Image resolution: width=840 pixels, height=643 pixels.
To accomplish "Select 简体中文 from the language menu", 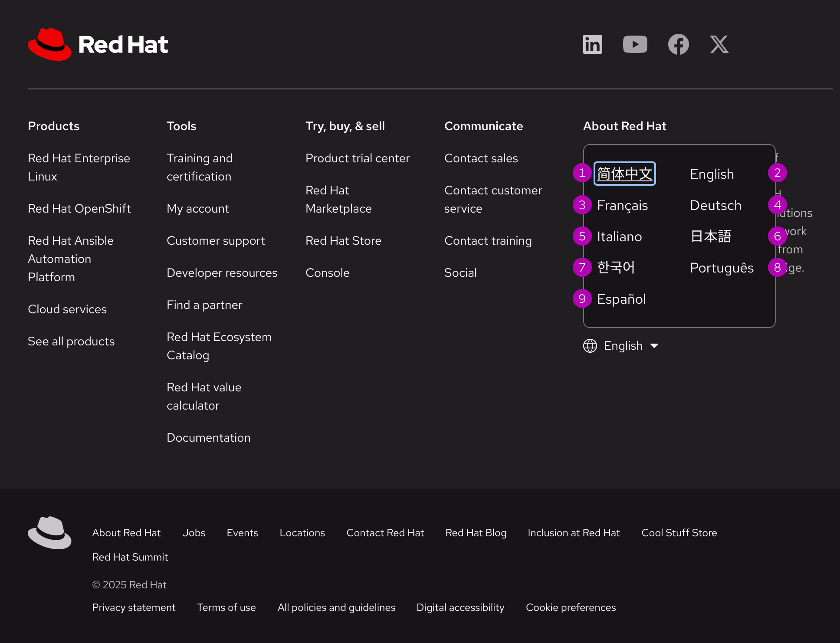I will click(624, 174).
